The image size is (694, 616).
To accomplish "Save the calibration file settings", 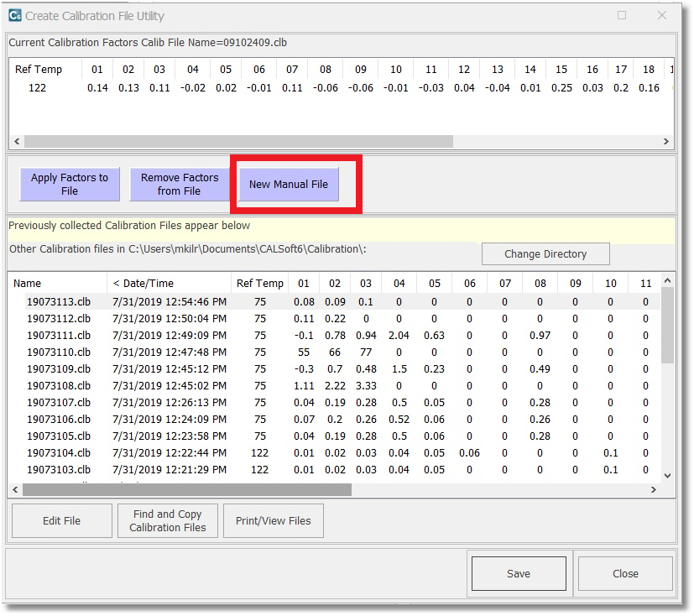I will pos(519,573).
